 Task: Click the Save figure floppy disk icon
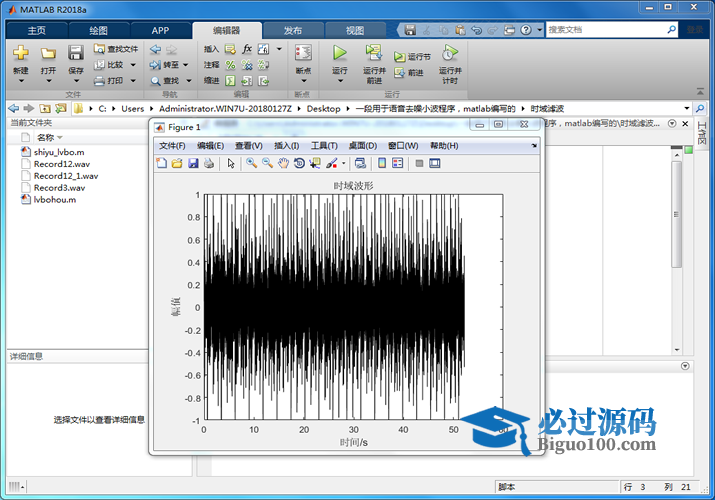(x=193, y=163)
